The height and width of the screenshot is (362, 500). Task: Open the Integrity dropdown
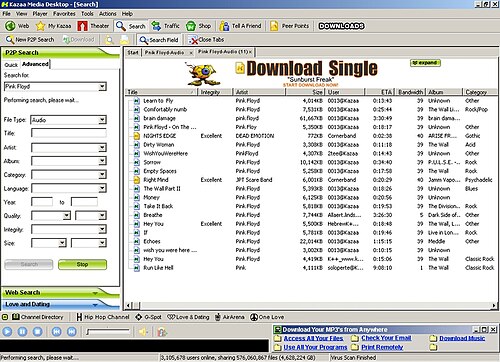click(x=102, y=230)
